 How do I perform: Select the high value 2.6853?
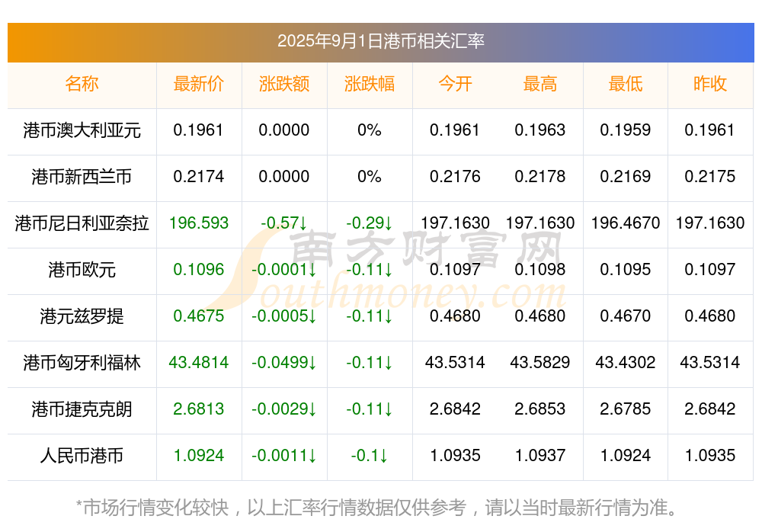[x=540, y=409]
